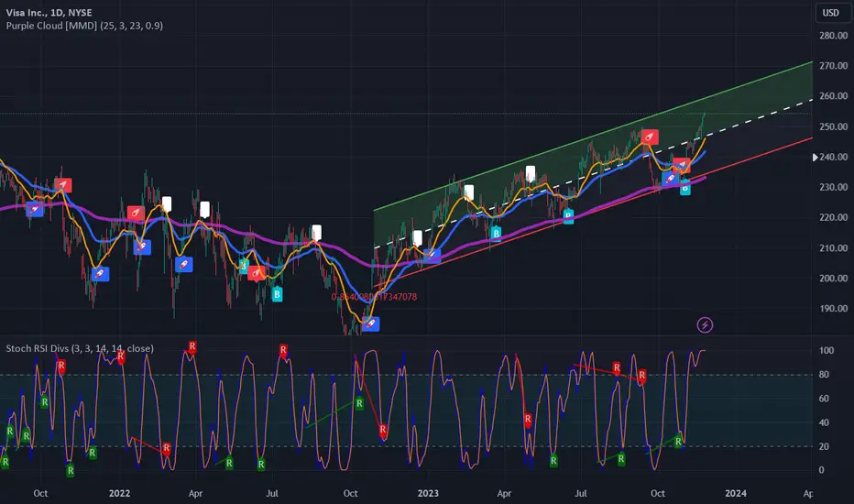
Task: Select the Stoch RSI Divs indicator legend
Action: coord(80,348)
